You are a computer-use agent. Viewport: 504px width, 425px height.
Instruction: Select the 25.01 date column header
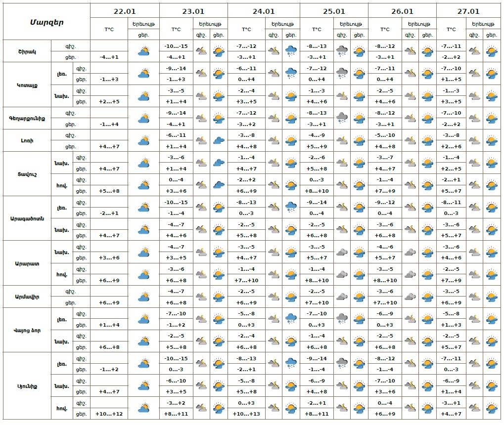point(334,11)
